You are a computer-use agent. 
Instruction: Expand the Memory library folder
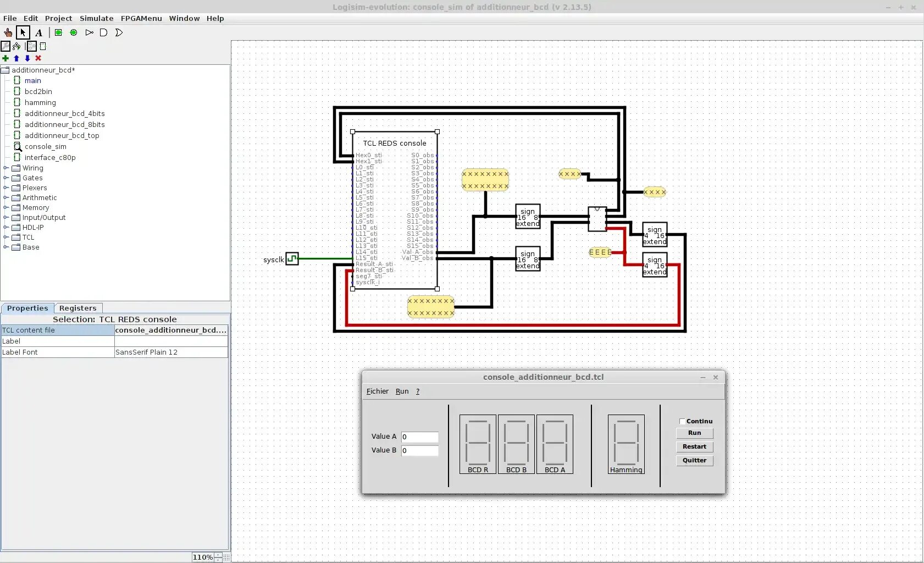[6, 208]
